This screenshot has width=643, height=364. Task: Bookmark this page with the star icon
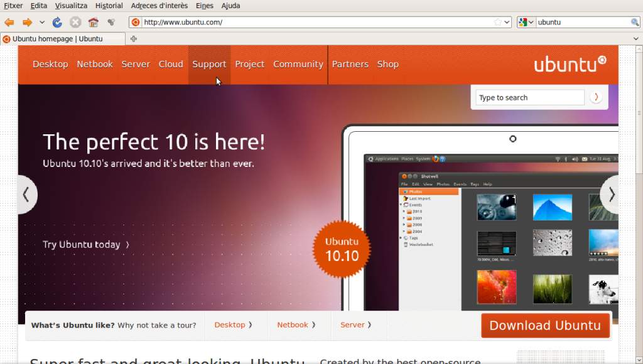(x=498, y=22)
